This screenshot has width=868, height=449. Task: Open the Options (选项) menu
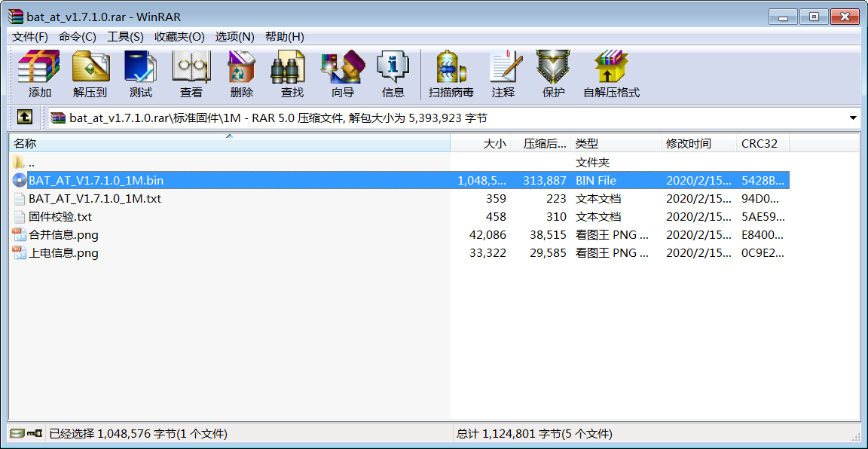235,37
